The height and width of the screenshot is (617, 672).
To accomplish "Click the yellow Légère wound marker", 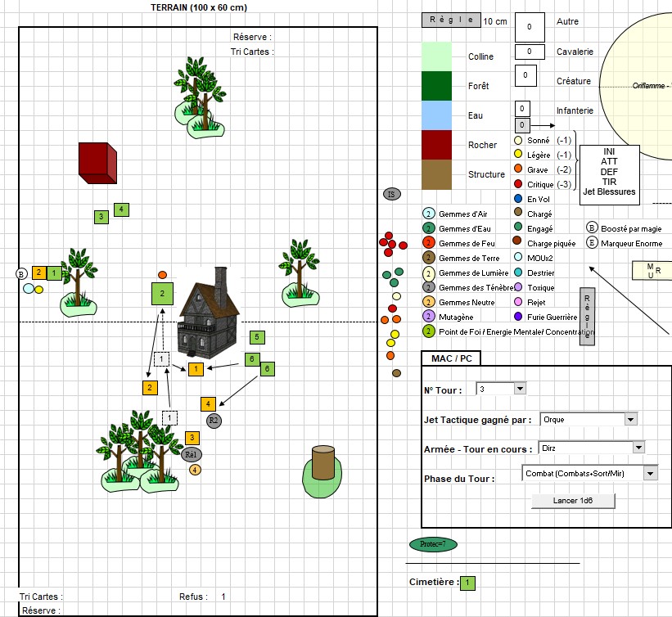I will click(518, 155).
